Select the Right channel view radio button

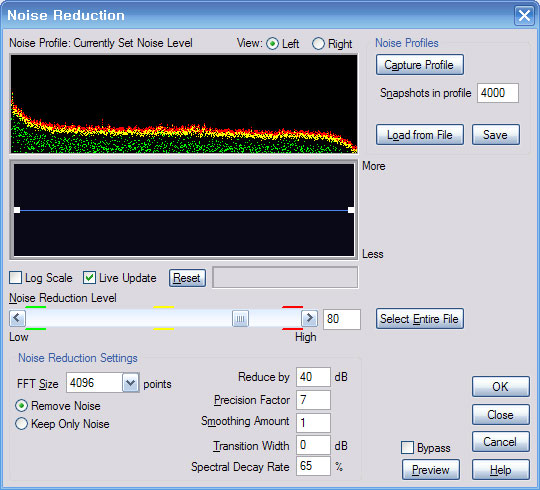coord(318,44)
